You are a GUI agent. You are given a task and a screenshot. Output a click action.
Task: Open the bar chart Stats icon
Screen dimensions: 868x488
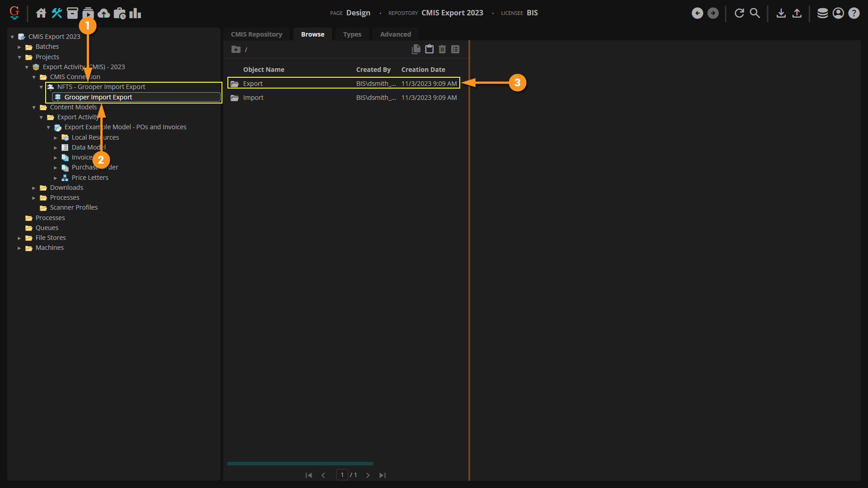135,13
